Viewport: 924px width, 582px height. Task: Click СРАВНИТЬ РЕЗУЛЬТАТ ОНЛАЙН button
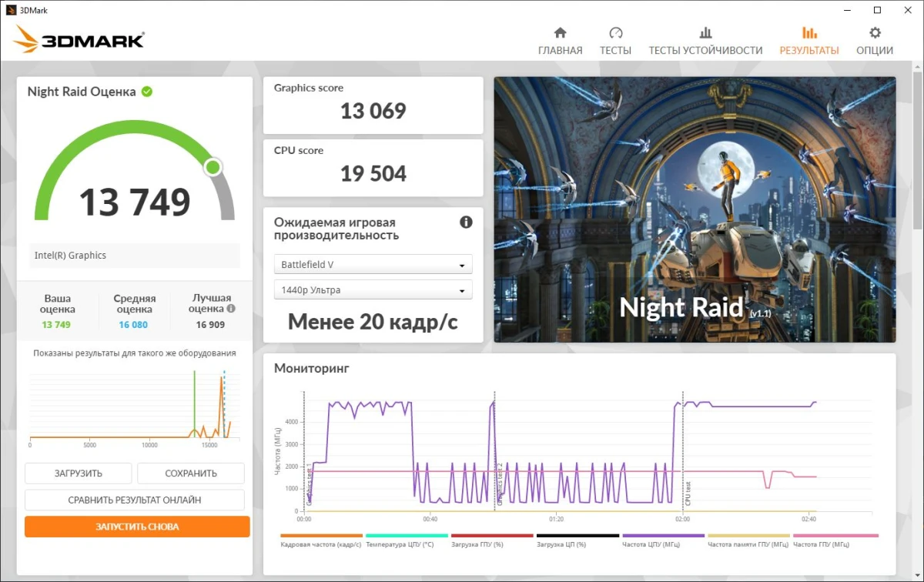point(135,500)
